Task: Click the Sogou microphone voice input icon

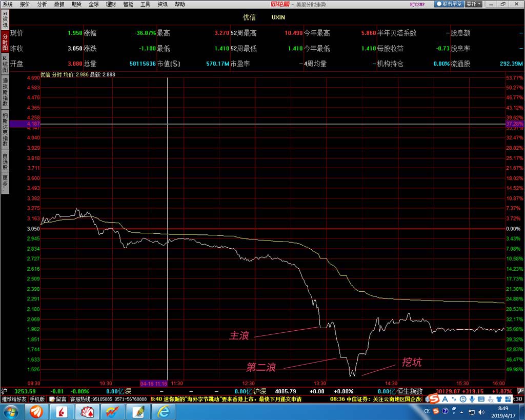Action: tap(472, 399)
